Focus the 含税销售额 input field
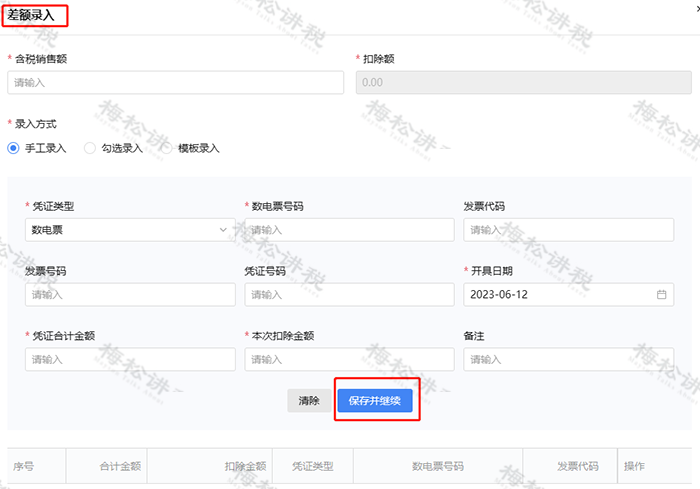700x489 pixels. pos(175,83)
